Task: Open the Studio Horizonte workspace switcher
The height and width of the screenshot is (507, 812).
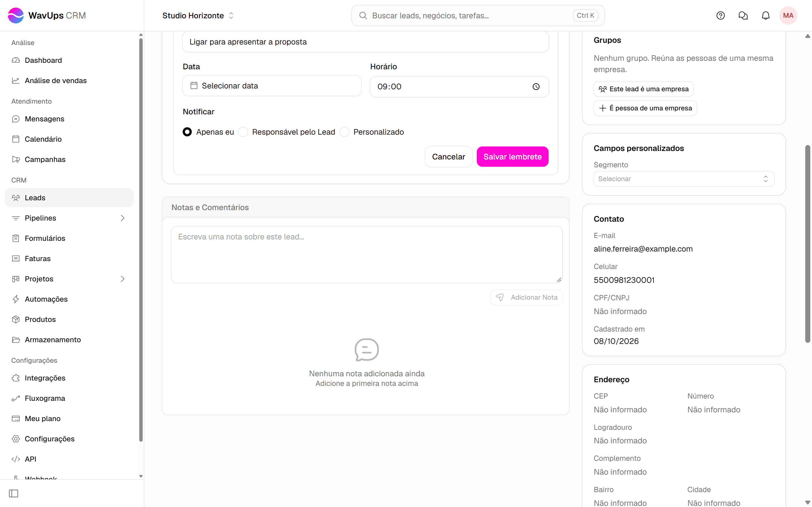Action: pos(198,15)
